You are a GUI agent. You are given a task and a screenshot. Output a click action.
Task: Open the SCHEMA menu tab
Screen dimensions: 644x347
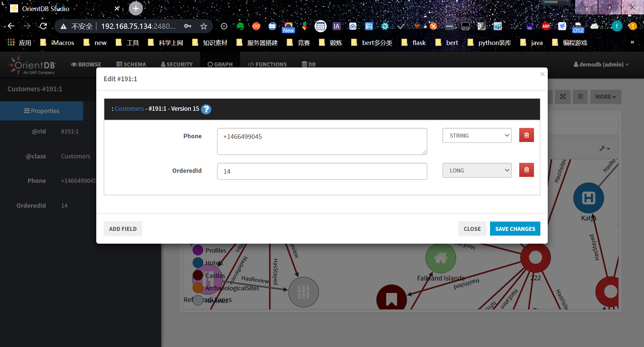click(131, 64)
